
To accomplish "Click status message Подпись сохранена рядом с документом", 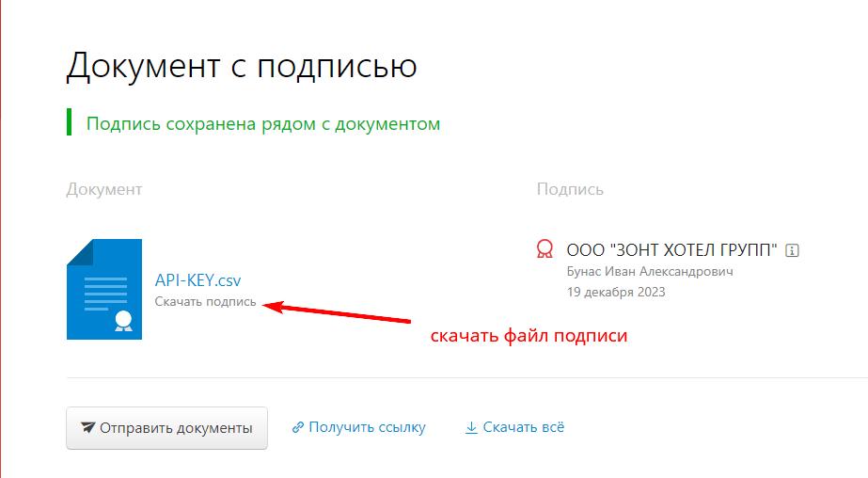I will [x=263, y=123].
